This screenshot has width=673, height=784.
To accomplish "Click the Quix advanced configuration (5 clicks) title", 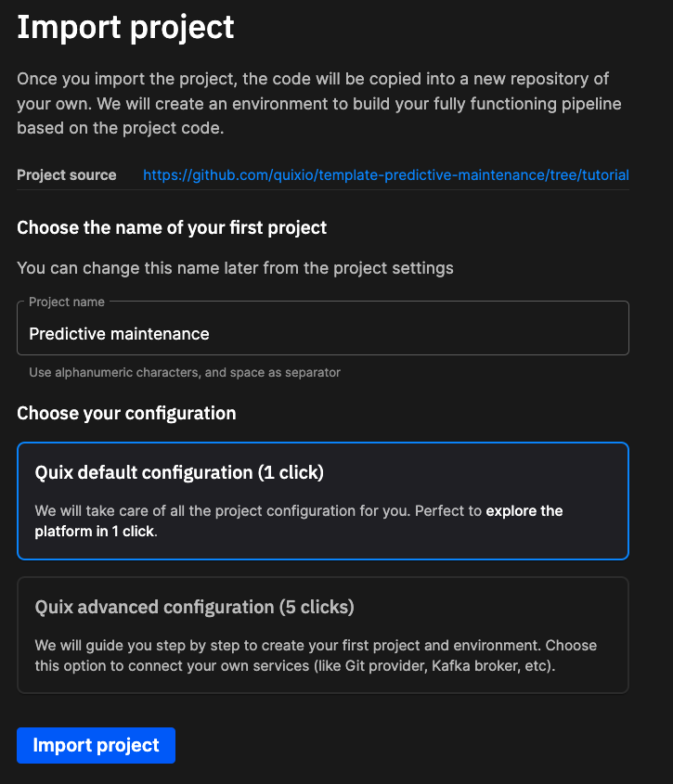I will pyautogui.click(x=195, y=607).
